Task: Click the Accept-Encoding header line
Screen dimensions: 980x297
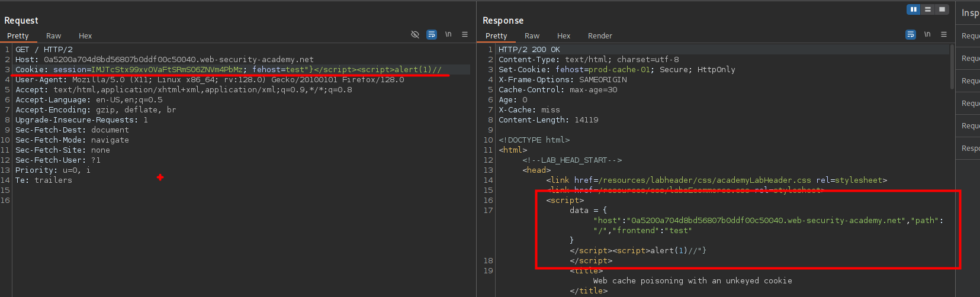Action: 95,110
